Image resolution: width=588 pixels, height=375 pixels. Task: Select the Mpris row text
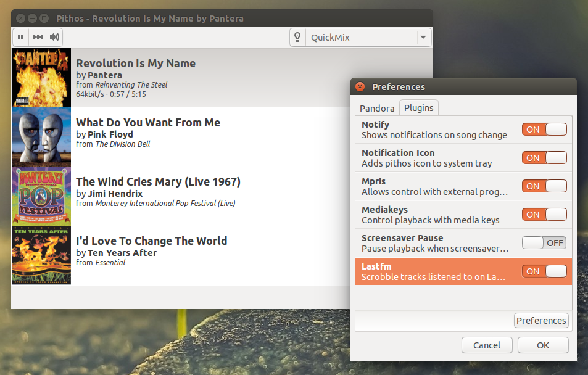click(435, 186)
